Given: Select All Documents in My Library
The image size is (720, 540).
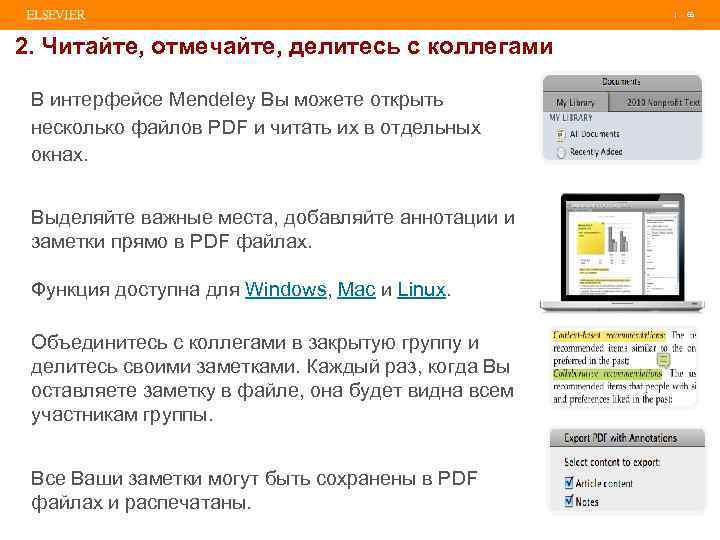Looking at the screenshot, I should (594, 134).
